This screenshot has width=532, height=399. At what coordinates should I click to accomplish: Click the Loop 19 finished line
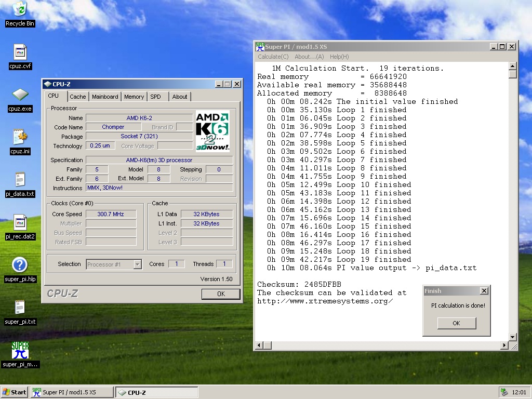pos(339,260)
